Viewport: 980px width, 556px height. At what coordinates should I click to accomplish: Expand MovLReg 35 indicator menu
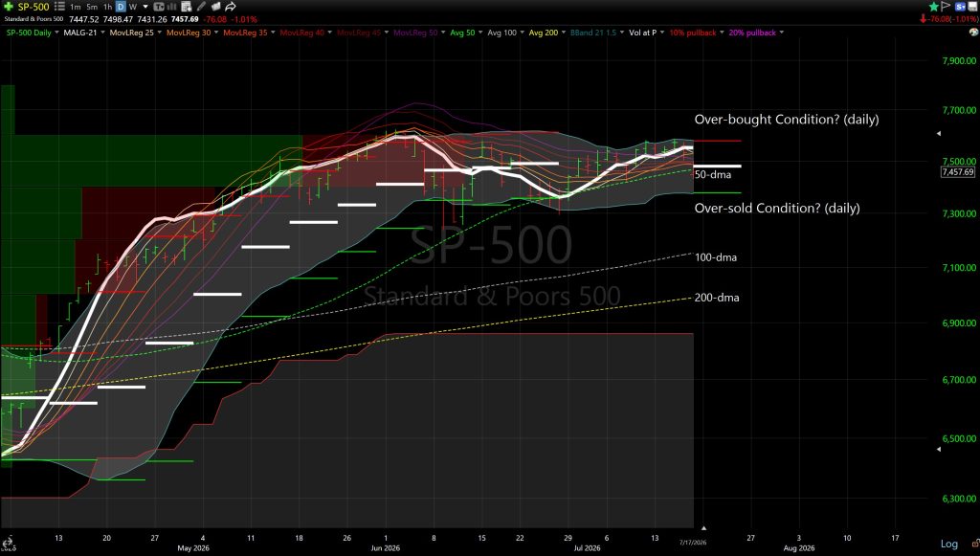tap(273, 33)
